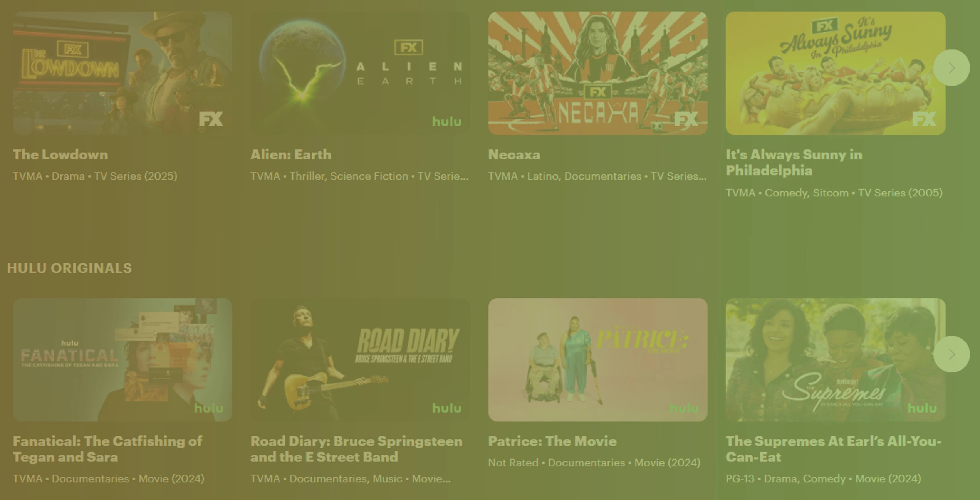Click FX logo on Necaxa poster

tap(686, 119)
